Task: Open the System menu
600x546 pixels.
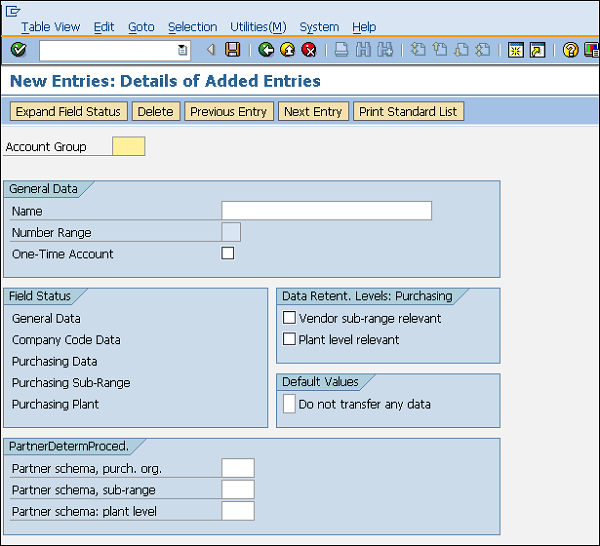Action: tap(319, 27)
